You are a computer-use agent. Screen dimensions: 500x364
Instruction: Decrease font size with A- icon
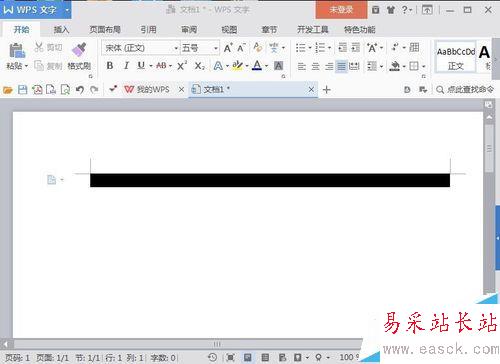tap(242, 48)
